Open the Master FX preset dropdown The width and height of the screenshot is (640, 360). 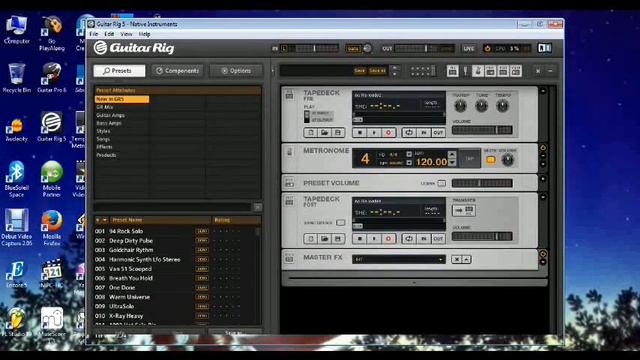click(x=398, y=259)
